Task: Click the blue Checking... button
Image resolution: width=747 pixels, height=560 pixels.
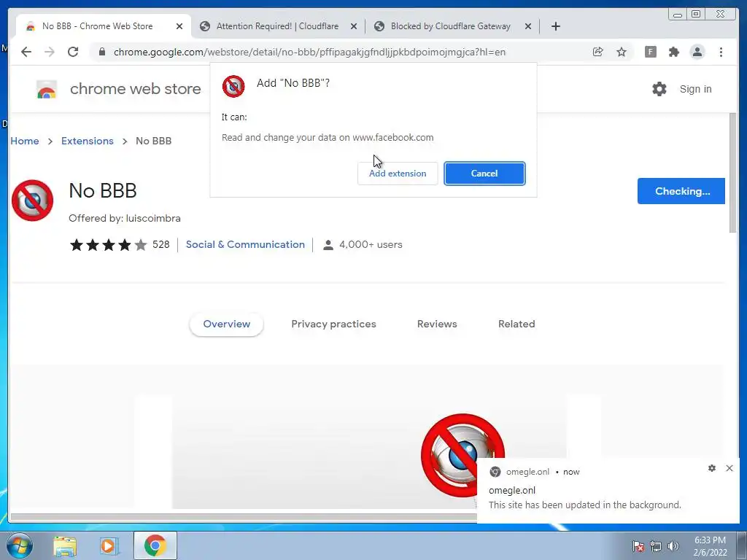Action: pos(681,191)
